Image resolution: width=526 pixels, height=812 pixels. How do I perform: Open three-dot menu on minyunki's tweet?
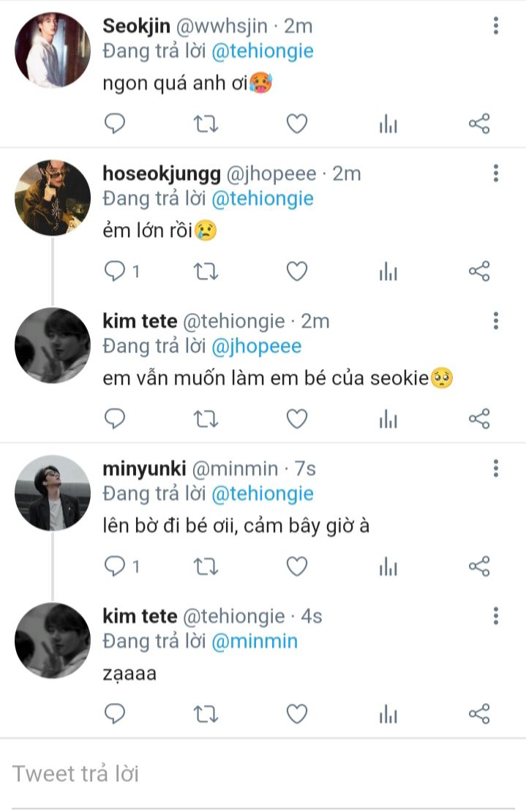[x=496, y=468]
